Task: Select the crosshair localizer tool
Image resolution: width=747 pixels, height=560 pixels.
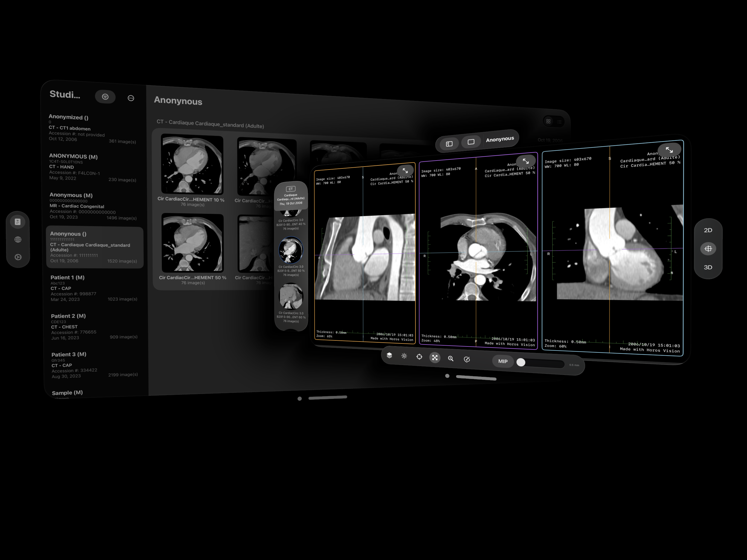Action: click(x=419, y=357)
